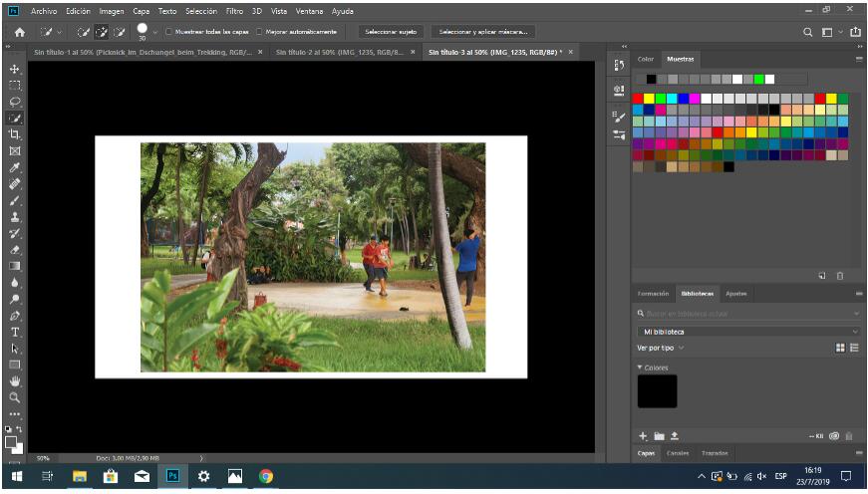Screen dimensions: 868x494
Task: Select the Hand tool
Action: pos(15,381)
